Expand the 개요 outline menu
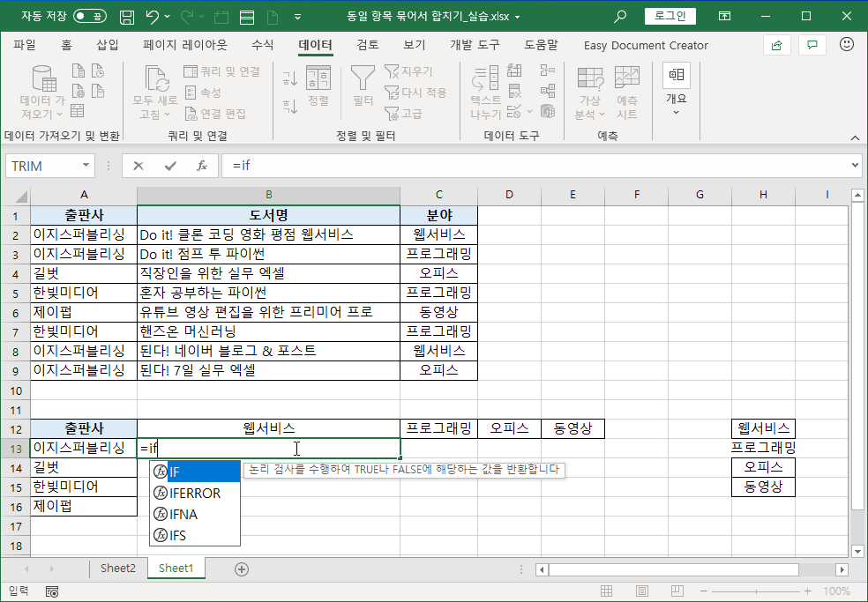This screenshot has width=868, height=602. point(677,90)
